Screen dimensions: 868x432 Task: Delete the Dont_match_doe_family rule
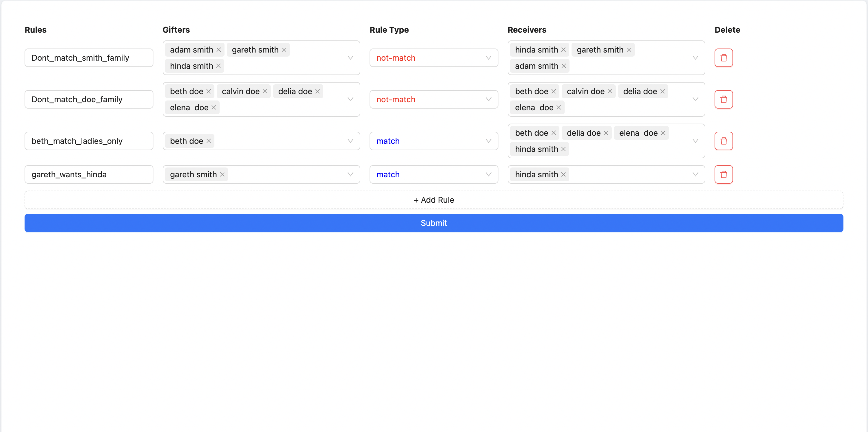[x=724, y=99]
